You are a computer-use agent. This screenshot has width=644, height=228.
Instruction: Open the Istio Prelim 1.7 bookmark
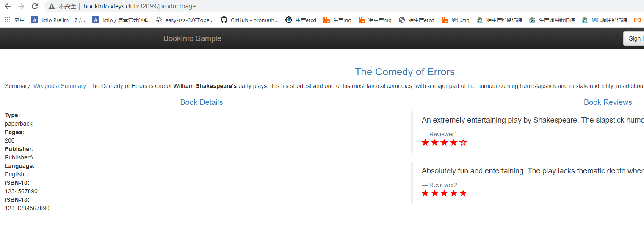point(58,20)
